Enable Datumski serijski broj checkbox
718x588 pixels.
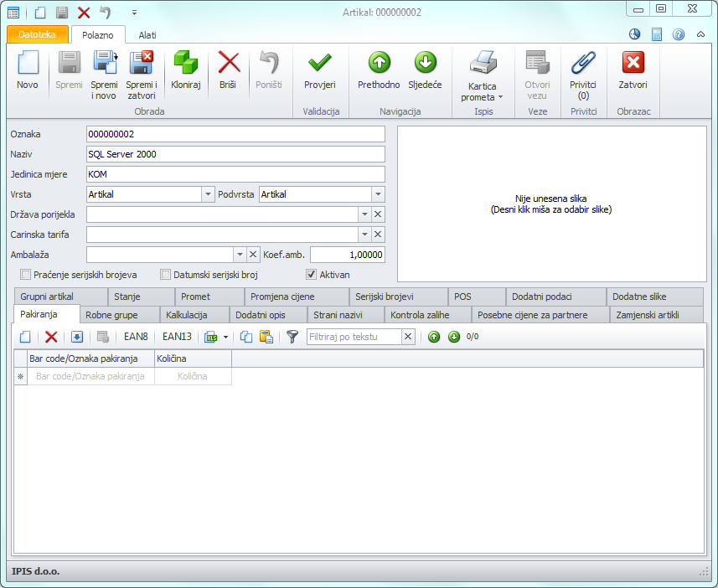[165, 275]
